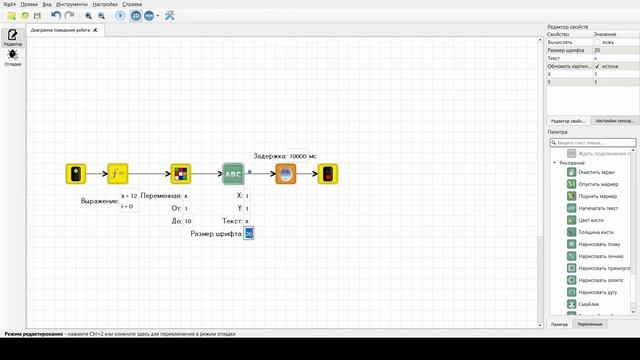This screenshot has height=360, width=640.
Task: Toggle the Обновить картинку checkbox (истина)
Action: coord(597,66)
